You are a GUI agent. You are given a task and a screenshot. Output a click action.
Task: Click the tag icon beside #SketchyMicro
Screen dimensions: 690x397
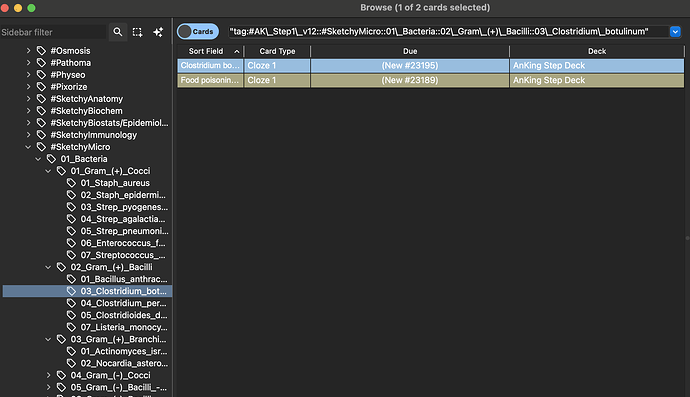[x=41, y=147]
